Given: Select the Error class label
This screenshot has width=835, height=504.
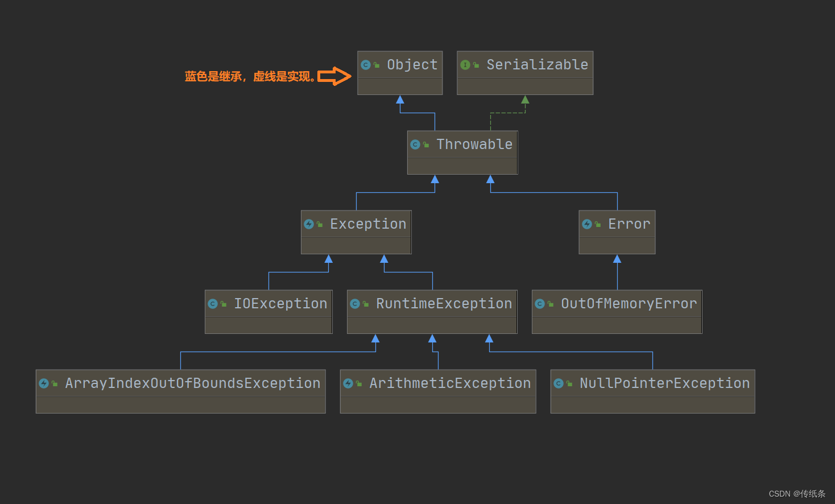Looking at the screenshot, I should [629, 224].
